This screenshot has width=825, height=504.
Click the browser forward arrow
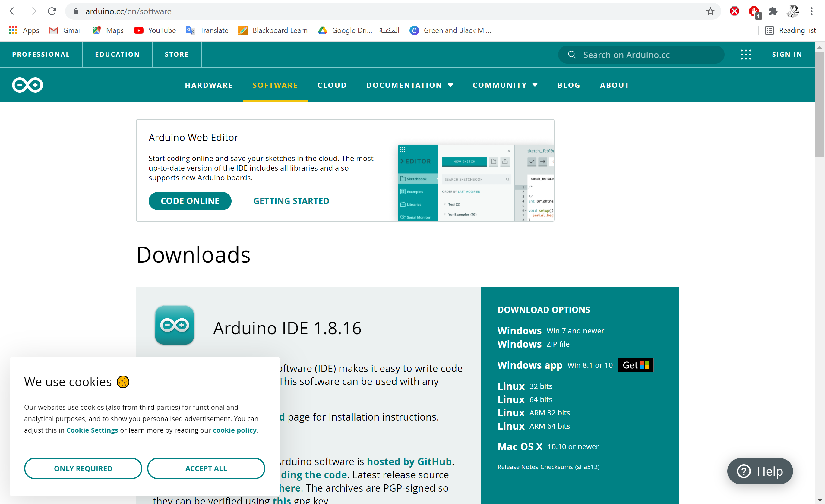pos(33,11)
